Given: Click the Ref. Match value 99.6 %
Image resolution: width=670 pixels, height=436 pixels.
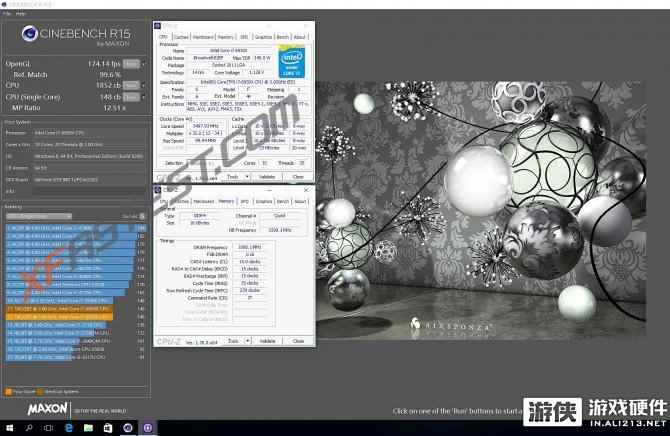Looking at the screenshot, I should pos(110,74).
